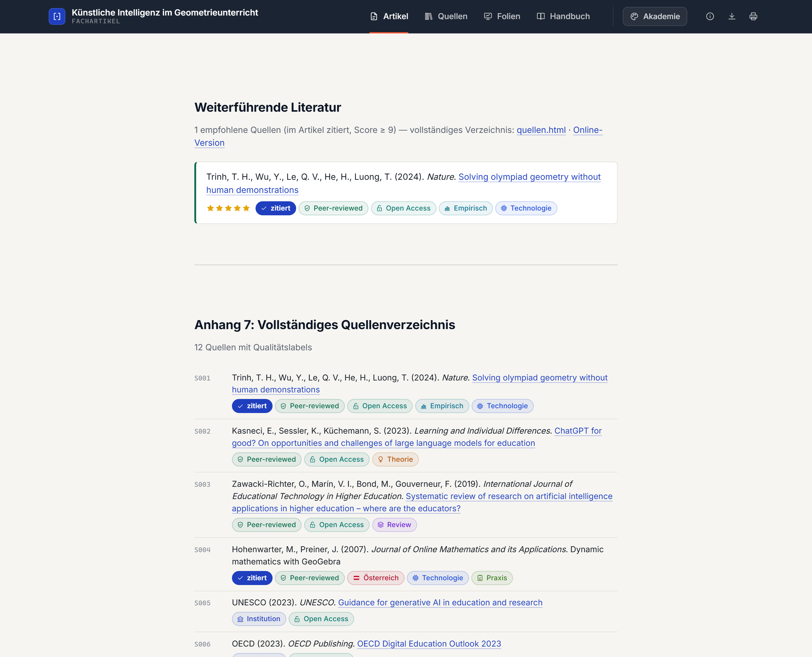Click Open Access badge of source S001

pos(379,406)
